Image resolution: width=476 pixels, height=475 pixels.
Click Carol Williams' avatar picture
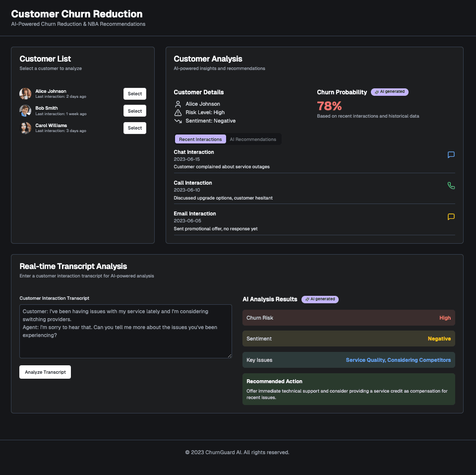[25, 128]
